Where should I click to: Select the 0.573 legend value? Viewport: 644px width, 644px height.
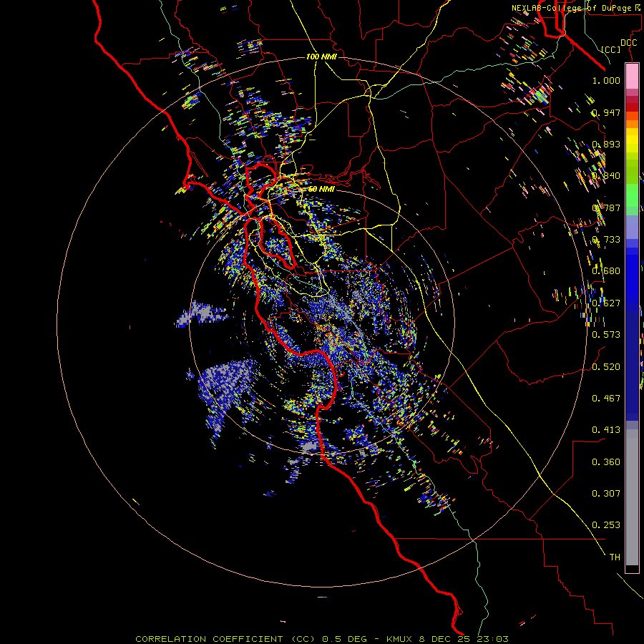pyautogui.click(x=606, y=335)
